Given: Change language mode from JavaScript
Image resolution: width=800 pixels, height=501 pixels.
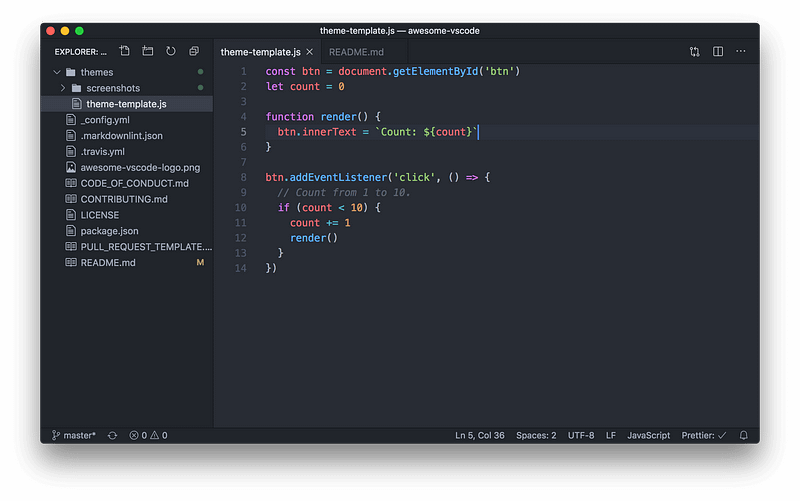Looking at the screenshot, I should pos(648,435).
